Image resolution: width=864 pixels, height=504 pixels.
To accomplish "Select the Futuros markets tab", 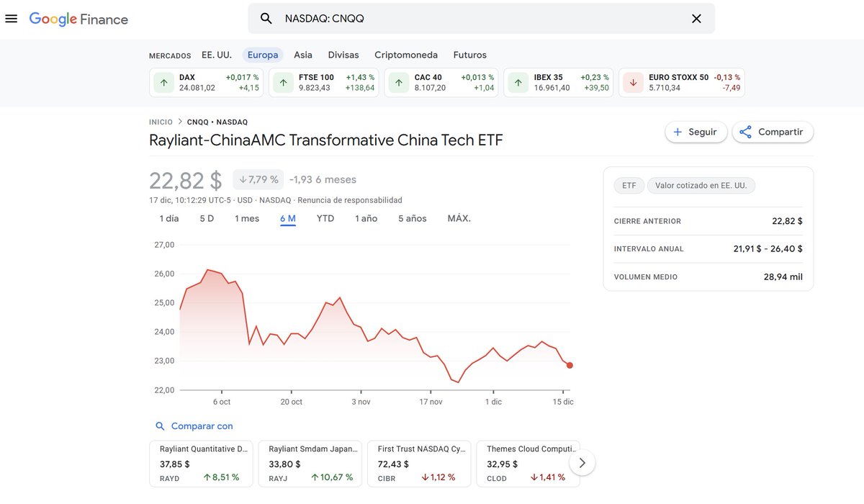I will tap(470, 55).
